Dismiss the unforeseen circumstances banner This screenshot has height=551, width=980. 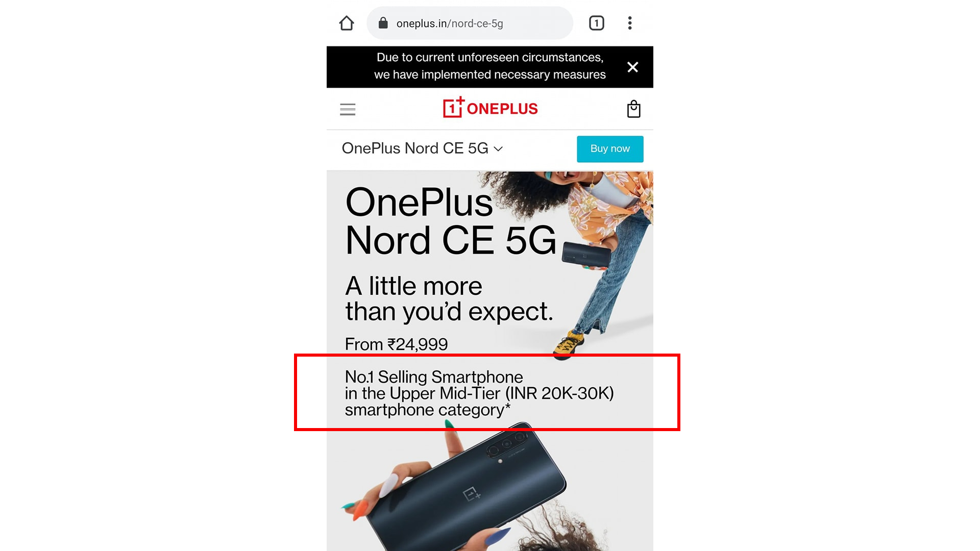[x=632, y=67]
